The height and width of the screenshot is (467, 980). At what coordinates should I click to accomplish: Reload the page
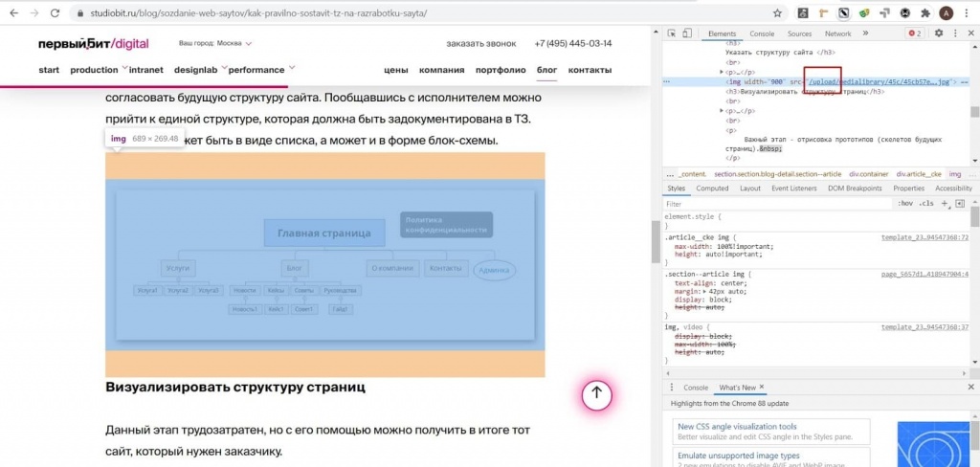coord(57,13)
